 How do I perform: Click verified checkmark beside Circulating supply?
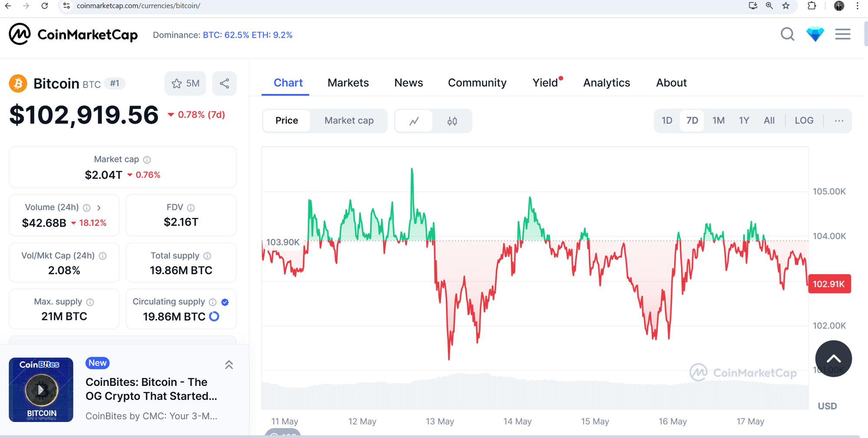(x=225, y=302)
